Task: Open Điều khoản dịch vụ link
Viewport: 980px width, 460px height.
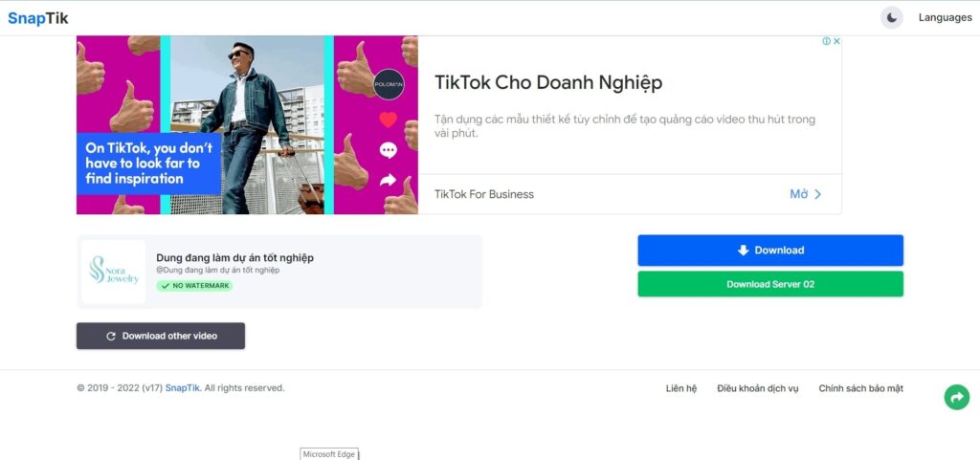Action: (x=757, y=388)
